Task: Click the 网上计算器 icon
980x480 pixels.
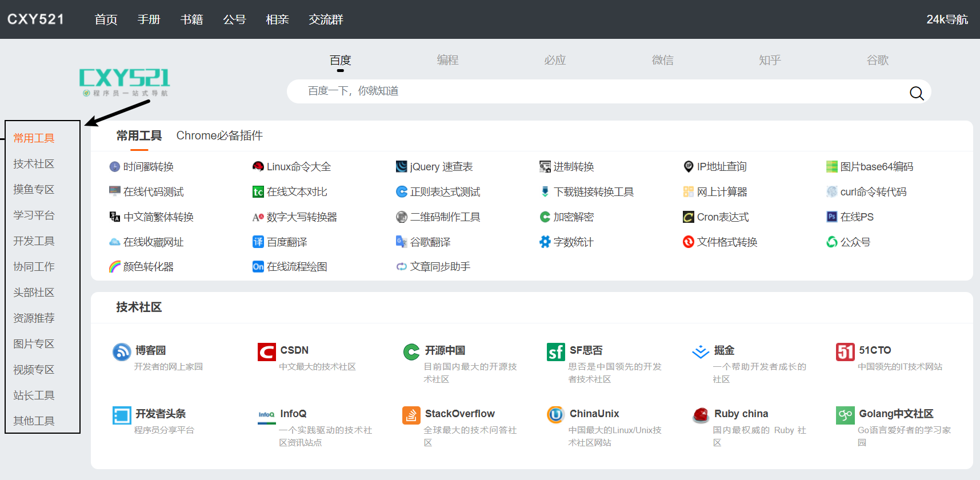Action: tap(689, 192)
